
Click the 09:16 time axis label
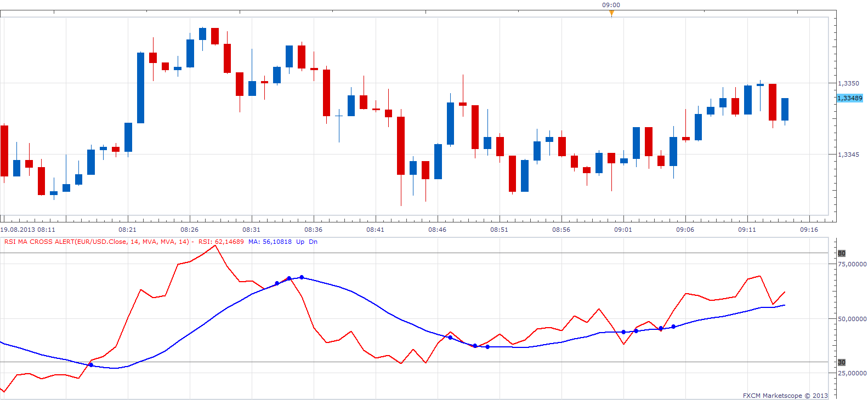click(809, 230)
